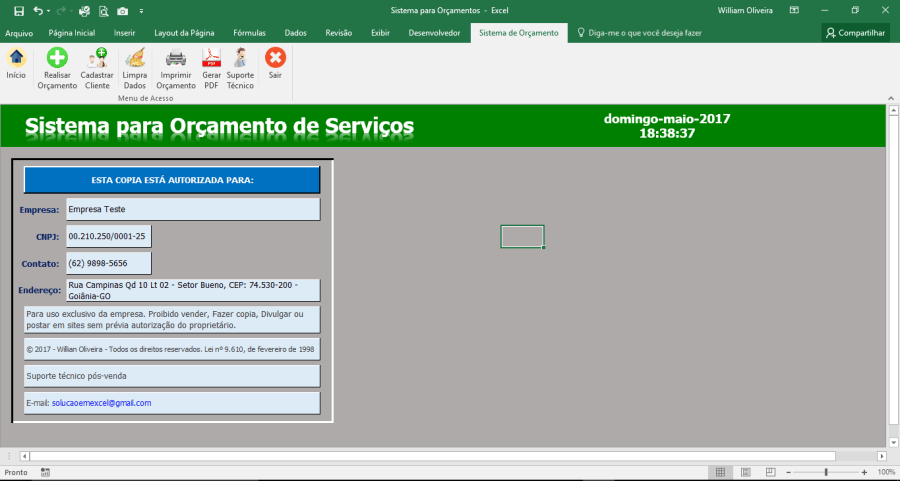900x481 pixels.
Task: Click the Compartilhar button
Action: click(x=855, y=33)
